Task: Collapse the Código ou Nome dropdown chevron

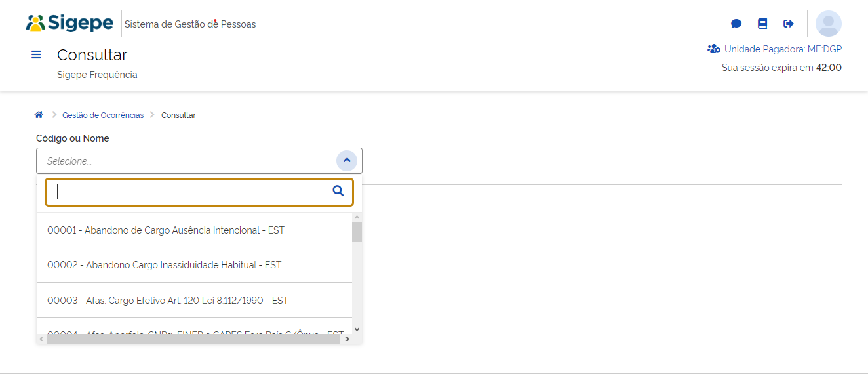Action: tap(347, 161)
